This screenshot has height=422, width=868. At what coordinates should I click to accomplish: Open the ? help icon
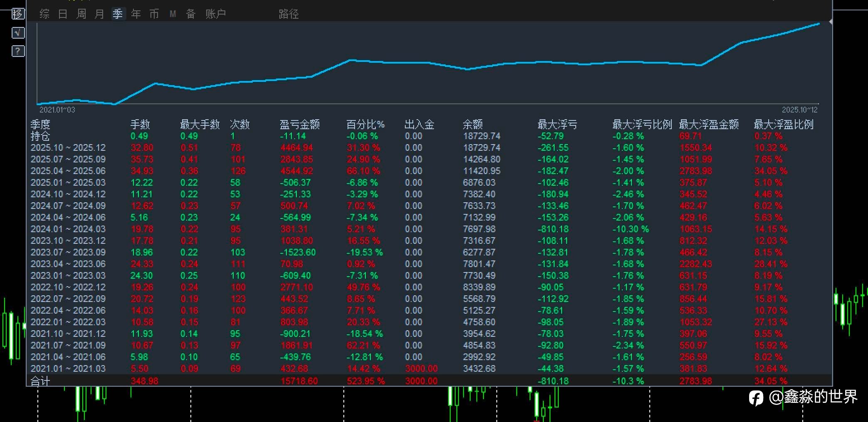click(x=18, y=51)
